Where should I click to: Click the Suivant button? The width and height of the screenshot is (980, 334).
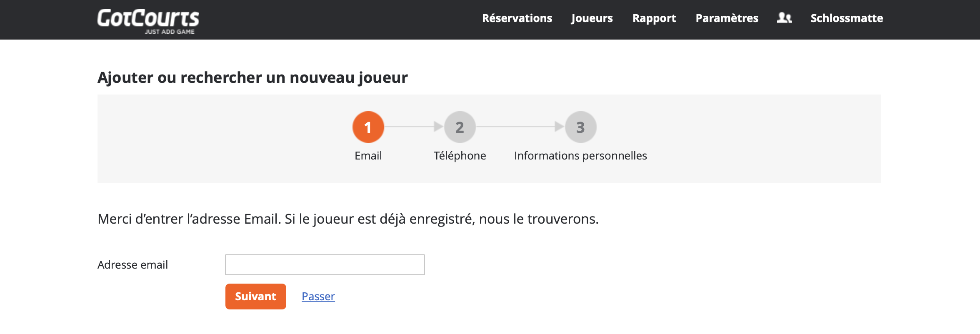pyautogui.click(x=256, y=297)
